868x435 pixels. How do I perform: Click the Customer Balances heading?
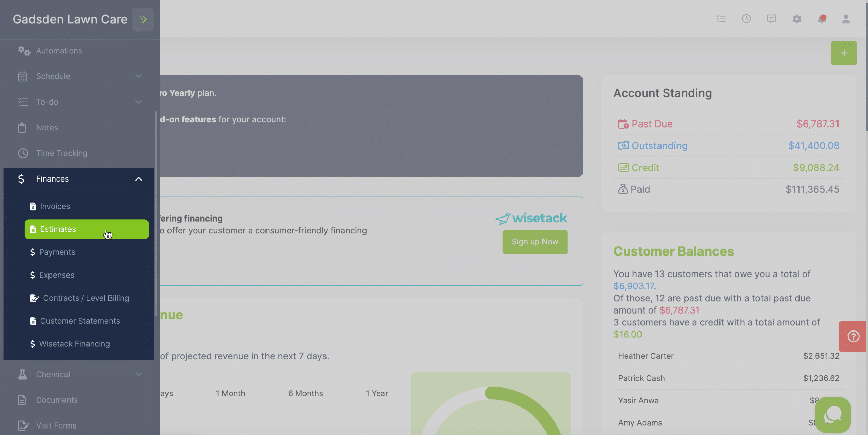pos(674,251)
